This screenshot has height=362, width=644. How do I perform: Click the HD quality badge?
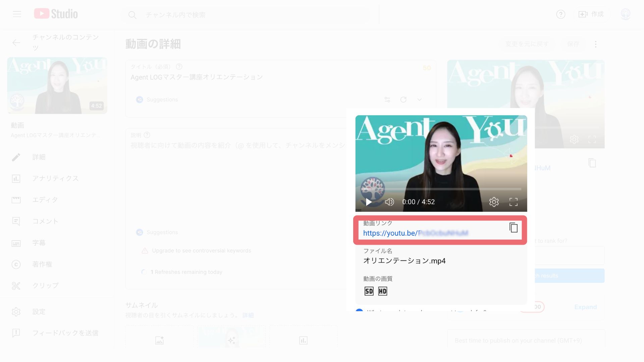383,291
